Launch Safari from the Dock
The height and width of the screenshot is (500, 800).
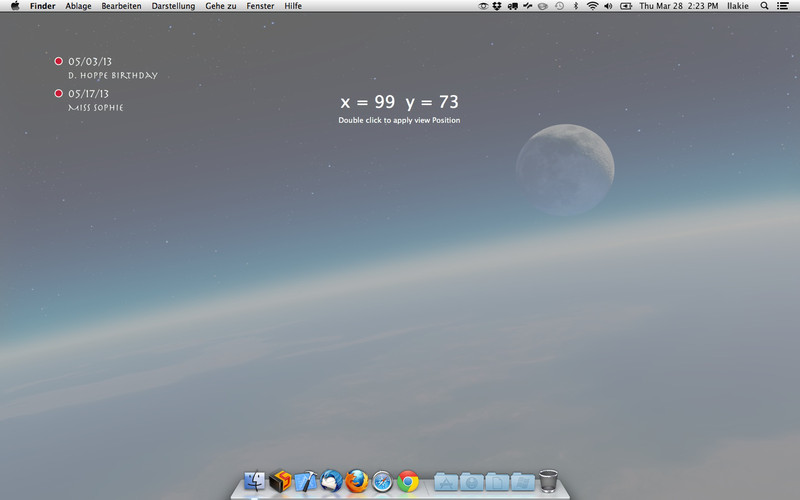point(382,481)
